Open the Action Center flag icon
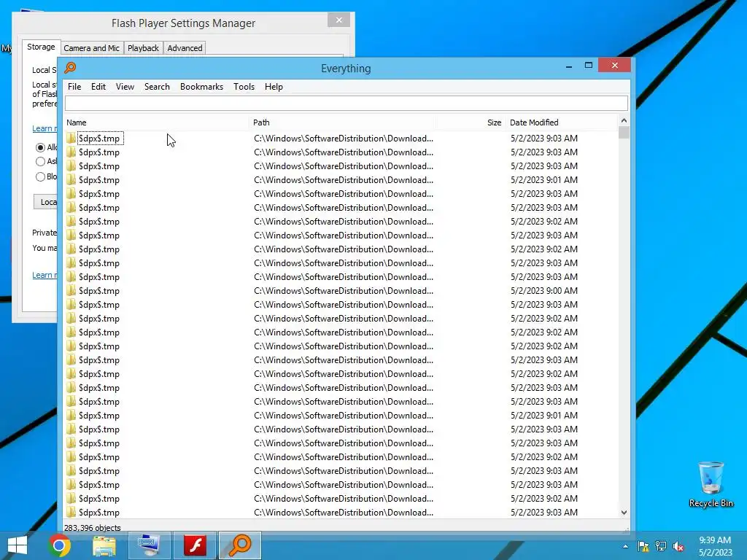 [x=643, y=546]
